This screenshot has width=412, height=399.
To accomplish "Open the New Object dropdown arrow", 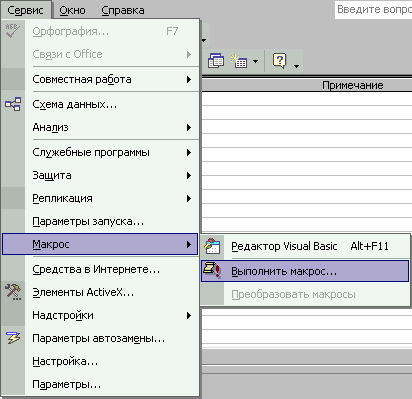I will pos(256,61).
